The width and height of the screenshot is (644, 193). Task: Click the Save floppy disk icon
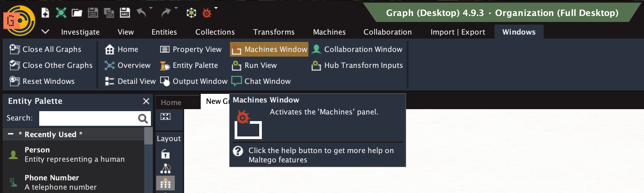(x=93, y=13)
